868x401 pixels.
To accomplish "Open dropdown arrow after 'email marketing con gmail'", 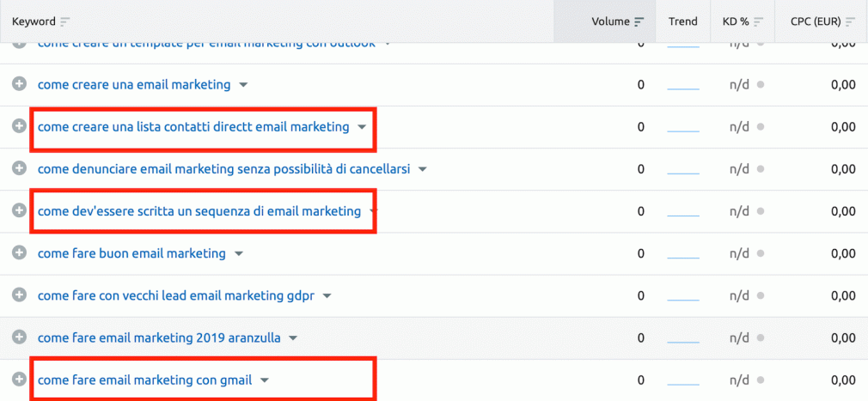I will coord(265,380).
